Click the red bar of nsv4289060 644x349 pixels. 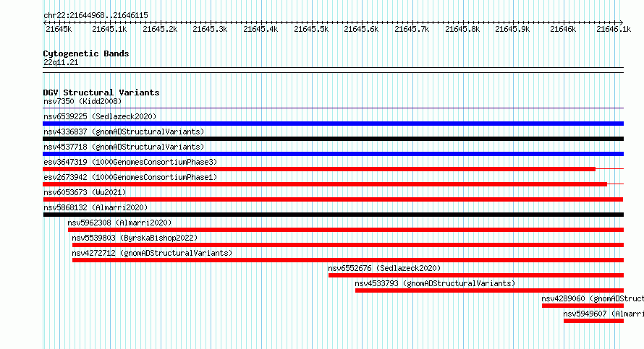tap(582, 306)
